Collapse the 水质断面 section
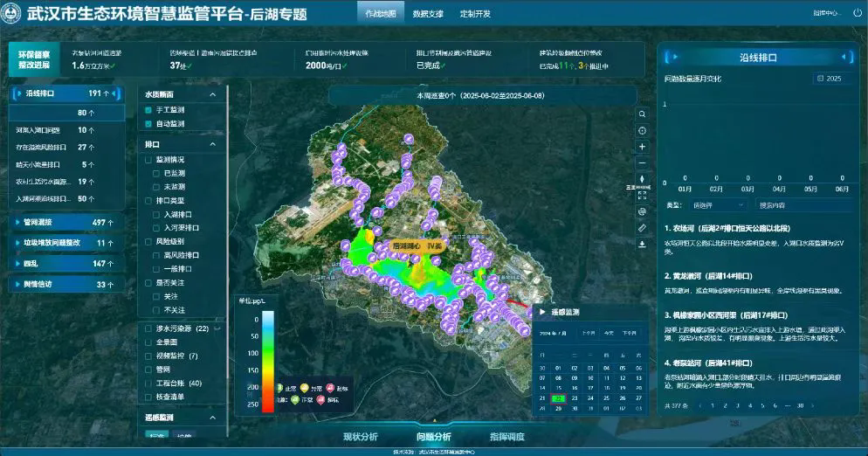The image size is (868, 456). tap(212, 94)
